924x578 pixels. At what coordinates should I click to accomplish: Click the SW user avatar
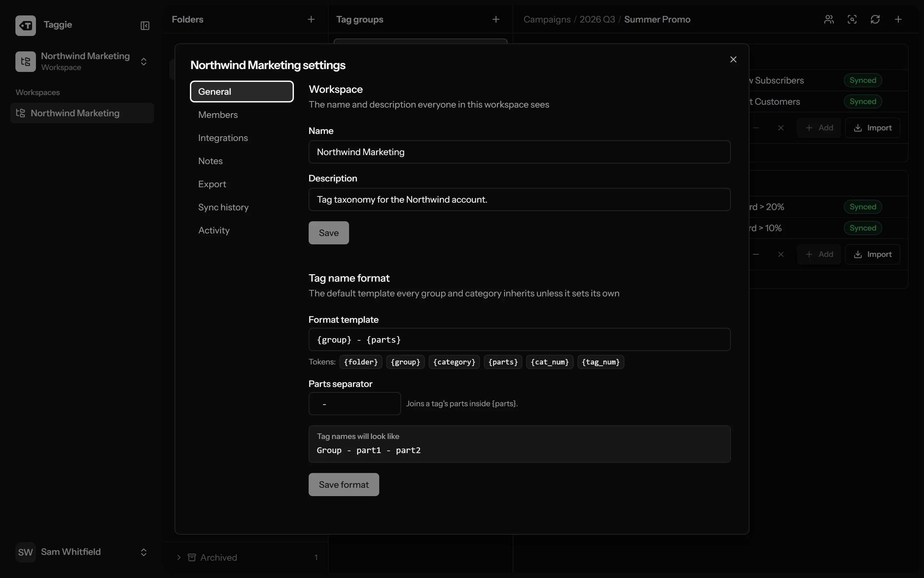(x=26, y=552)
